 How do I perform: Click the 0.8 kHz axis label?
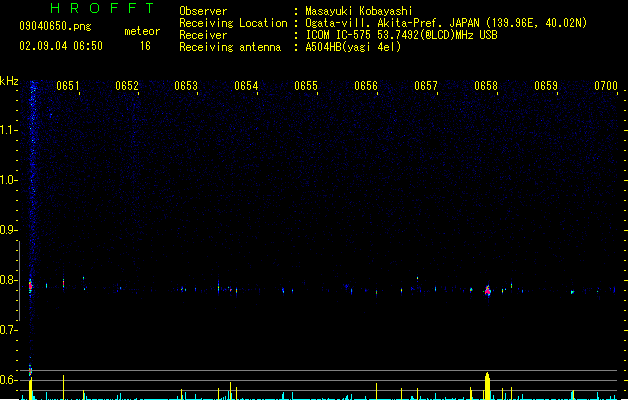coord(8,280)
